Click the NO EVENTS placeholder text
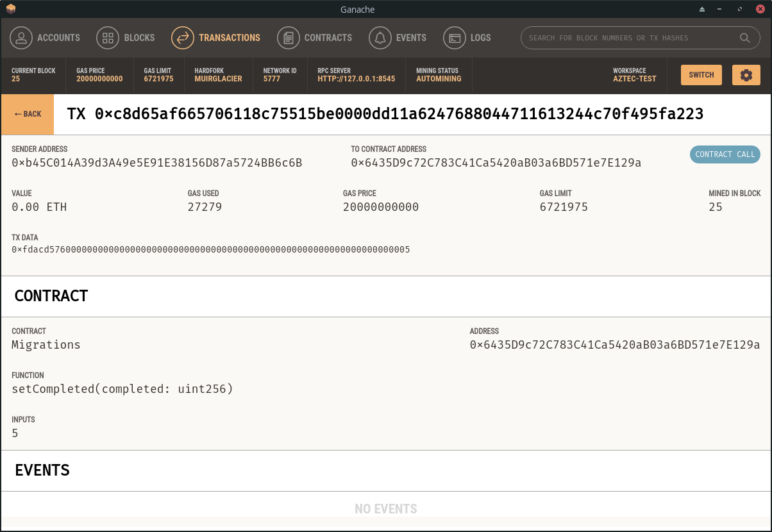This screenshot has width=772, height=532. pos(386,509)
